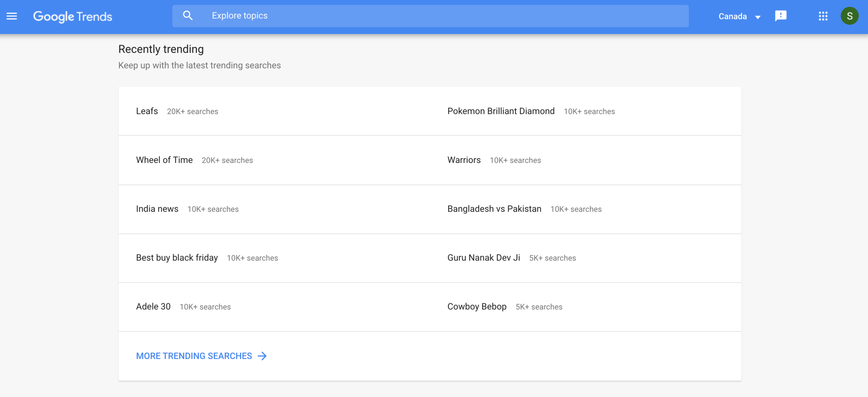Open the Google apps grid

(823, 16)
